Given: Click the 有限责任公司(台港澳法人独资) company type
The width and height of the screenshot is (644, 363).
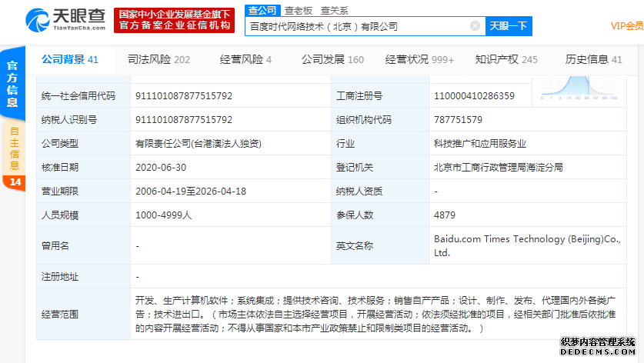Looking at the screenshot, I should click(x=199, y=144).
